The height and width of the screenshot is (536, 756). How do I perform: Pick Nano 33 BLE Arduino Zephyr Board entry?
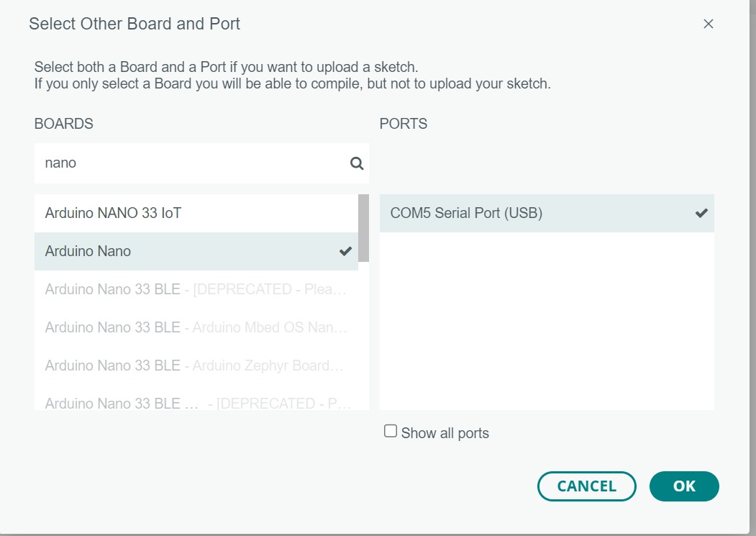click(196, 365)
